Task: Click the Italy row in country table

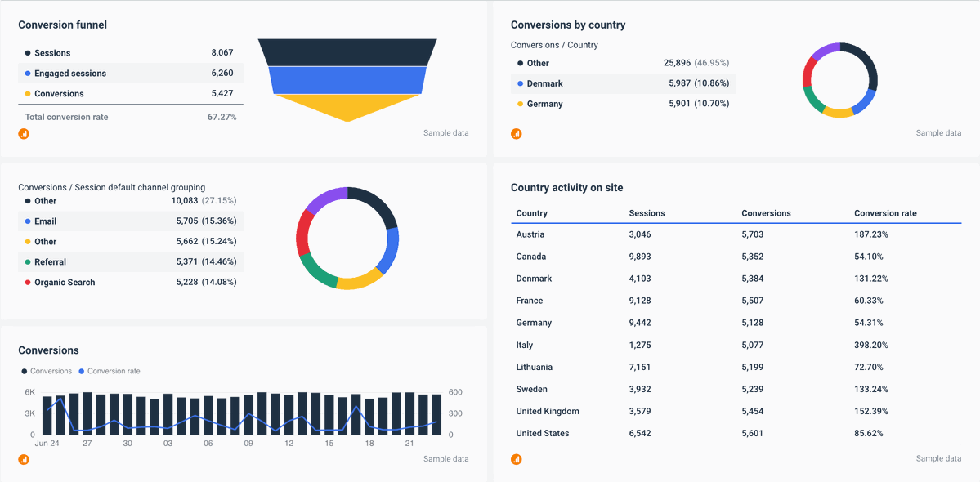Action: coord(736,346)
